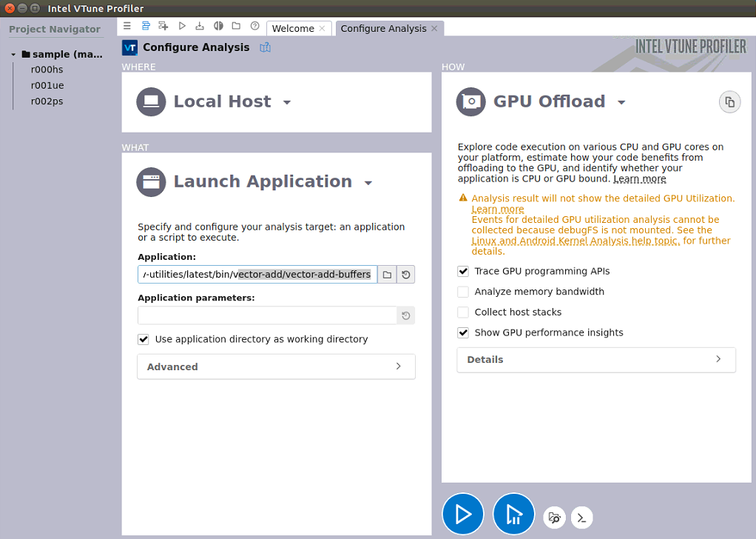Expand the Details section
Image resolution: width=756 pixels, height=539 pixels.
[x=596, y=360]
